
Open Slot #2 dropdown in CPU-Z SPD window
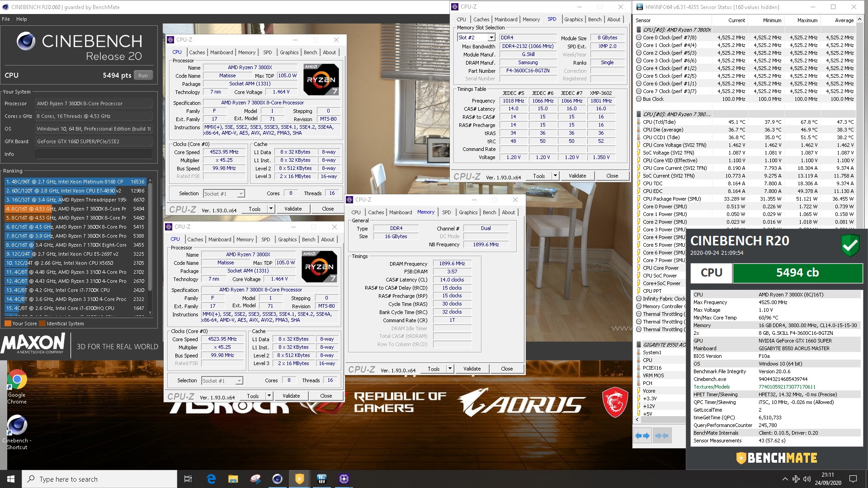[491, 38]
